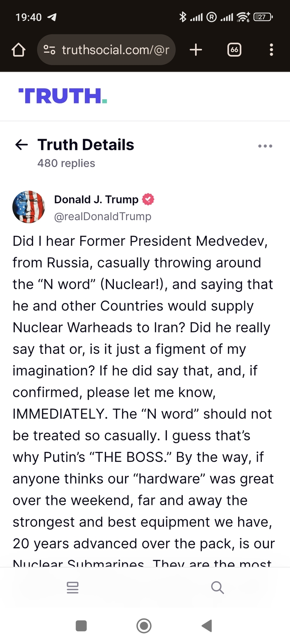The image size is (290, 644).
Task: Tap the site settings icon in address bar
Action: coord(50,50)
